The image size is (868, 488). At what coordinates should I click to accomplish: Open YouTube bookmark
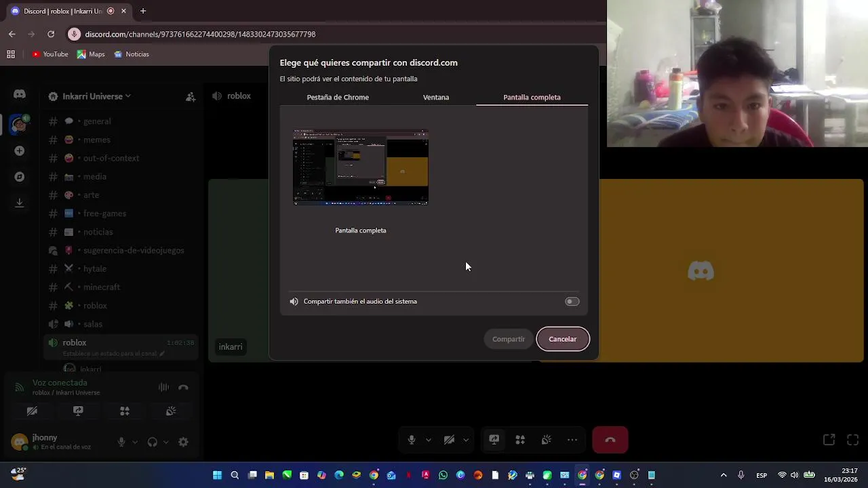pos(50,54)
